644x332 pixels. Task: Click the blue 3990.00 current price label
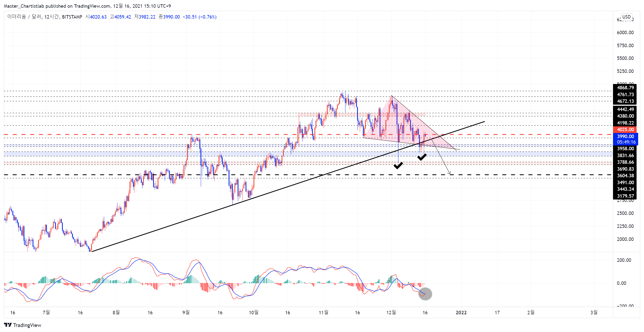tap(625, 136)
